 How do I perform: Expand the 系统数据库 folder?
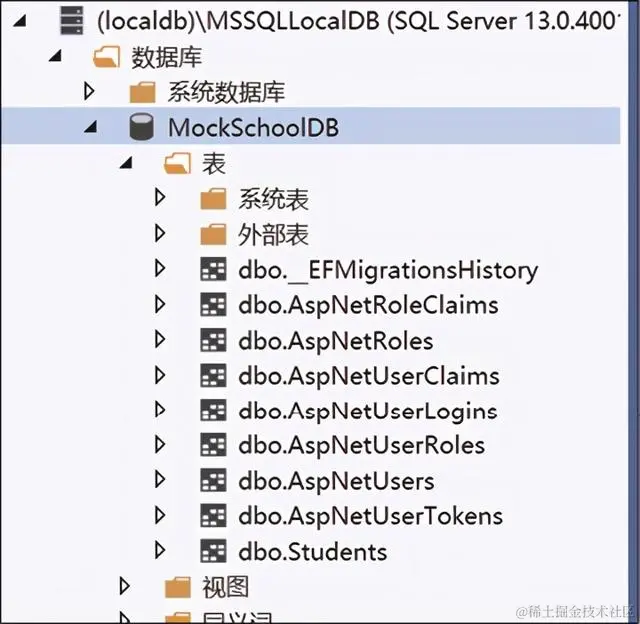(x=89, y=91)
